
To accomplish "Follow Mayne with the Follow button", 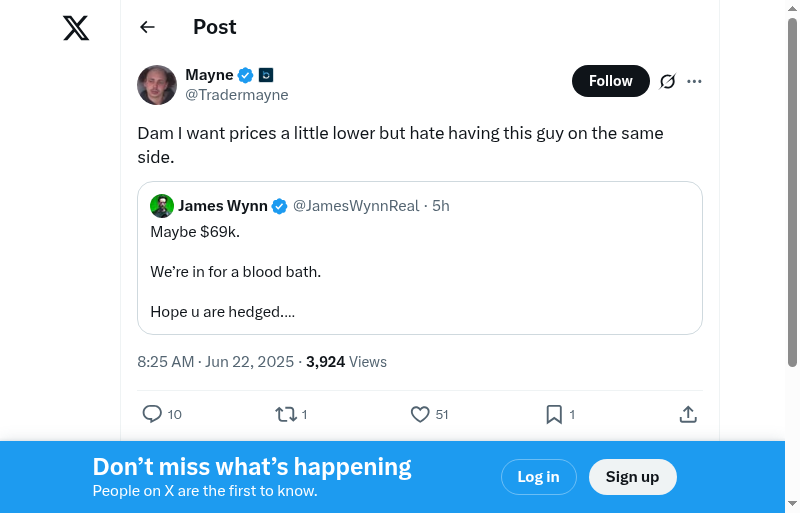I will (610, 81).
